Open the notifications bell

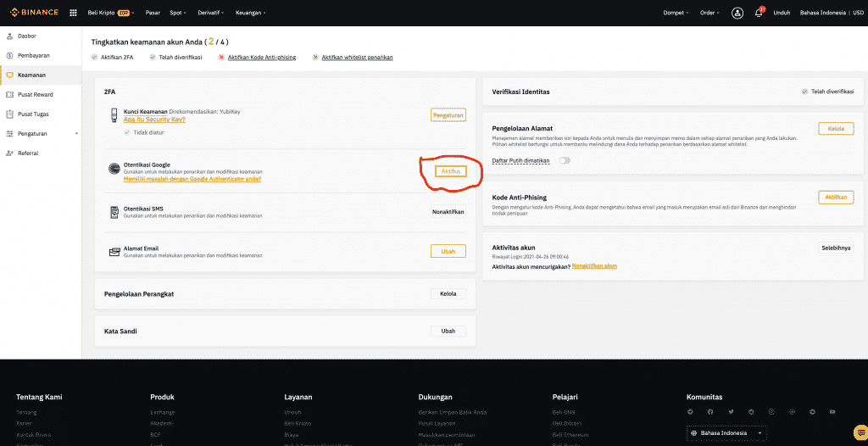(x=759, y=13)
